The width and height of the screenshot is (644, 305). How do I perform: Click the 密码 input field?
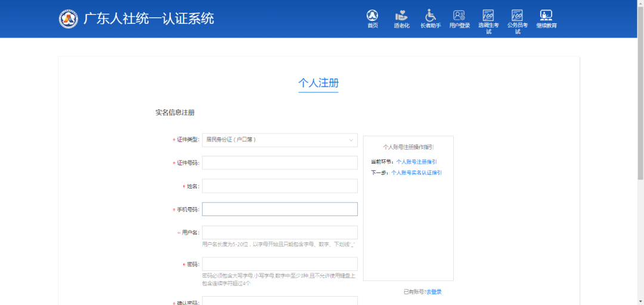(280, 264)
